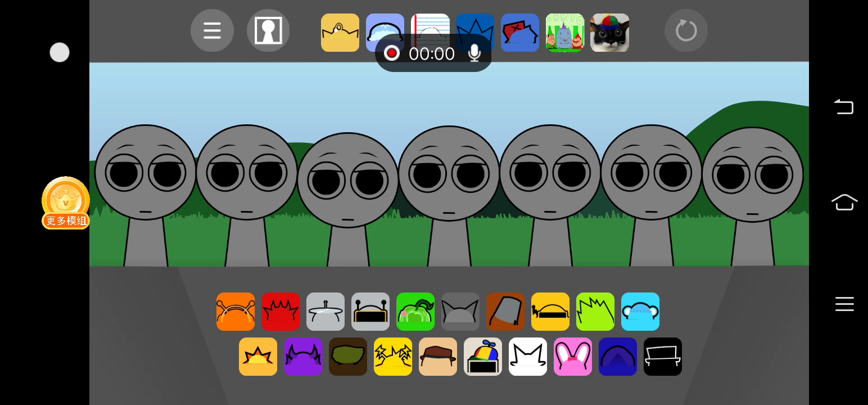The height and width of the screenshot is (405, 868).
Task: Pick the gray robot icon with yellow visor
Action: (370, 312)
